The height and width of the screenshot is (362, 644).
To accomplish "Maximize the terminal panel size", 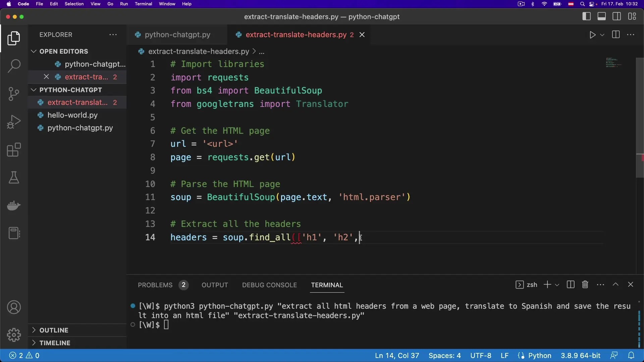I will coord(616,285).
